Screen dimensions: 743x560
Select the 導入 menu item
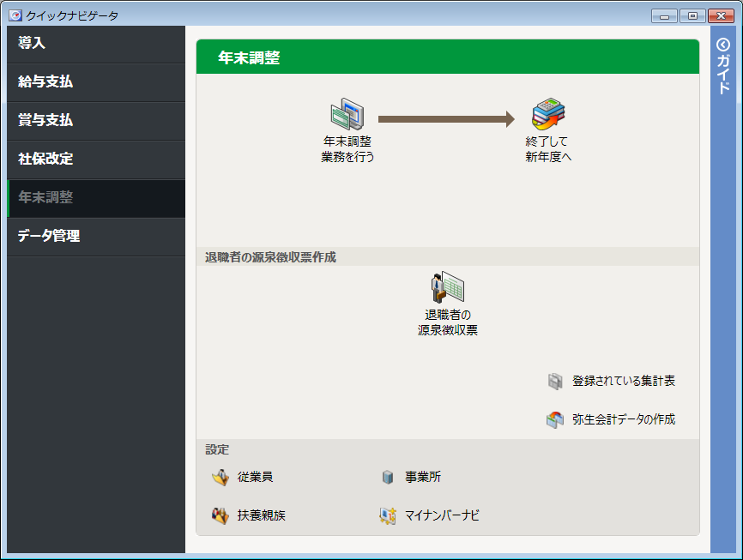click(96, 44)
